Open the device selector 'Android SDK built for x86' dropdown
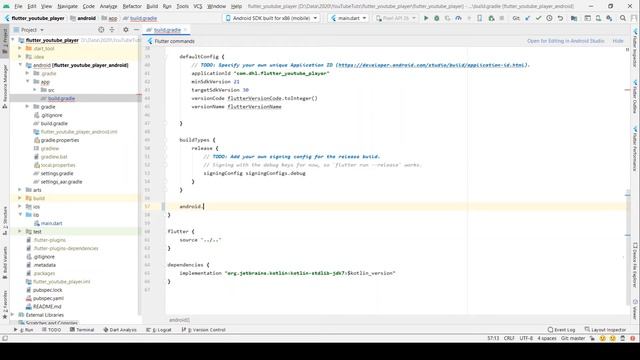This screenshot has height=360, width=640. click(x=271, y=18)
